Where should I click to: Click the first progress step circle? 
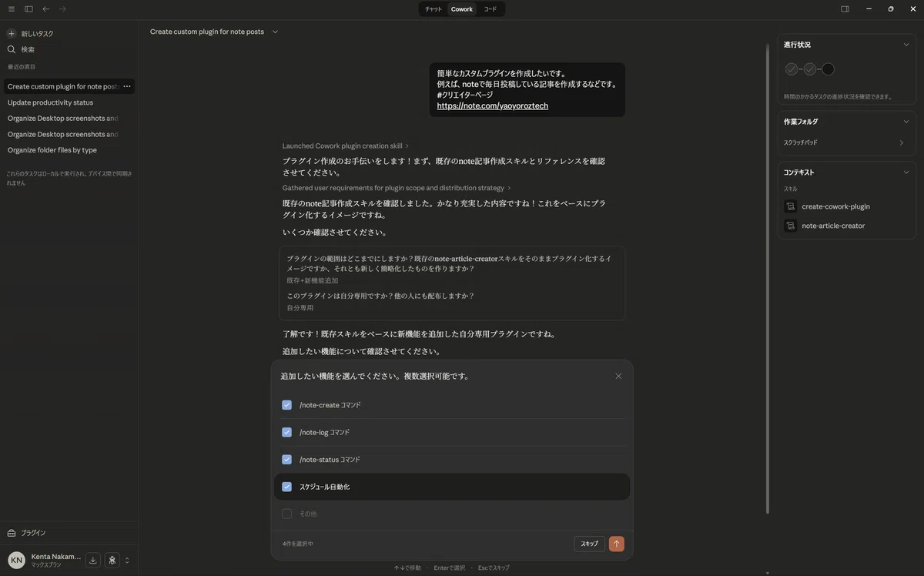click(792, 69)
